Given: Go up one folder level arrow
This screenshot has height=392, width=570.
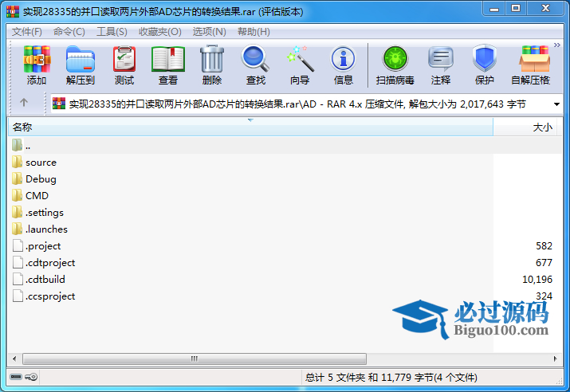Looking at the screenshot, I should 24,103.
